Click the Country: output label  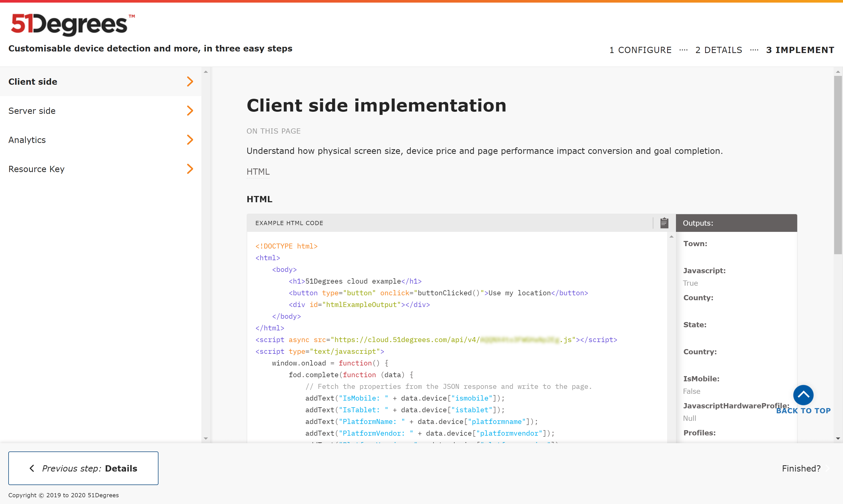700,352
